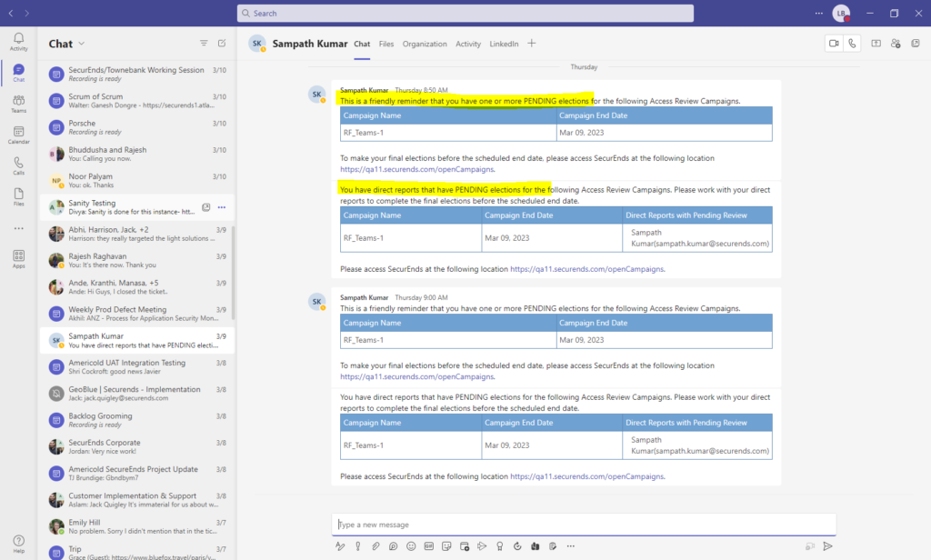Set delivery options with exclamation icon
The height and width of the screenshot is (560, 931).
pos(358,546)
